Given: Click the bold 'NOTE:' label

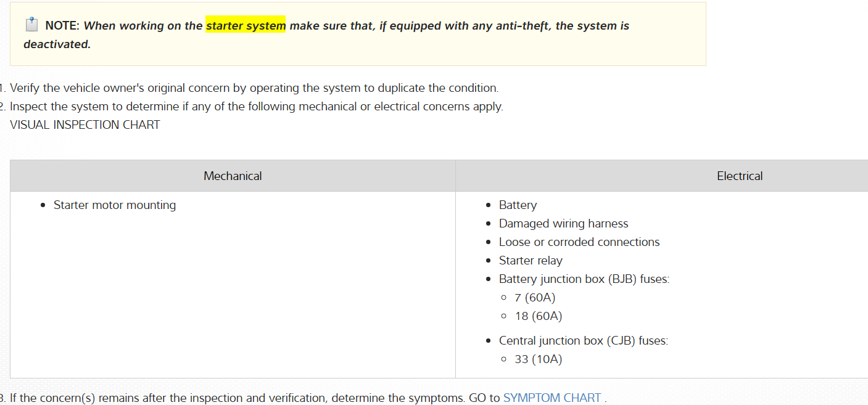Looking at the screenshot, I should point(62,26).
